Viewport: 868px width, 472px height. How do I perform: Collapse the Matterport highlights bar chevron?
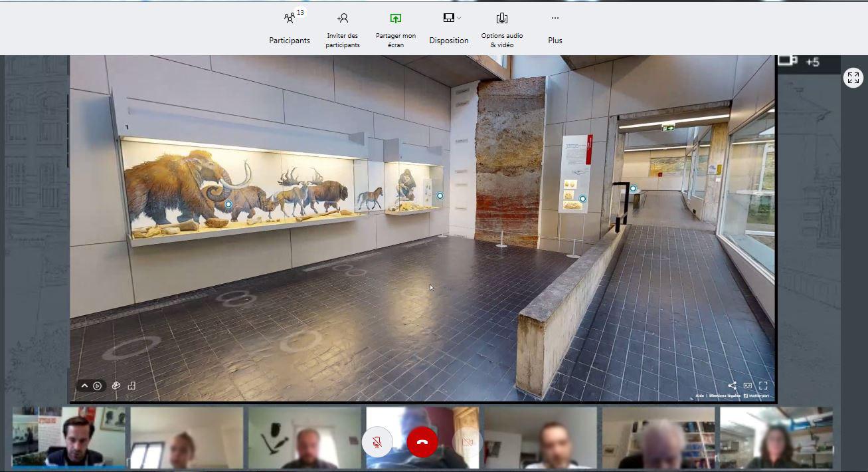[x=84, y=386]
